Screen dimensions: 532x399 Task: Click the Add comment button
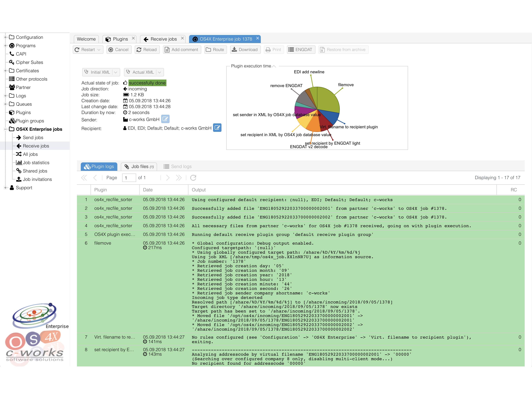(182, 50)
